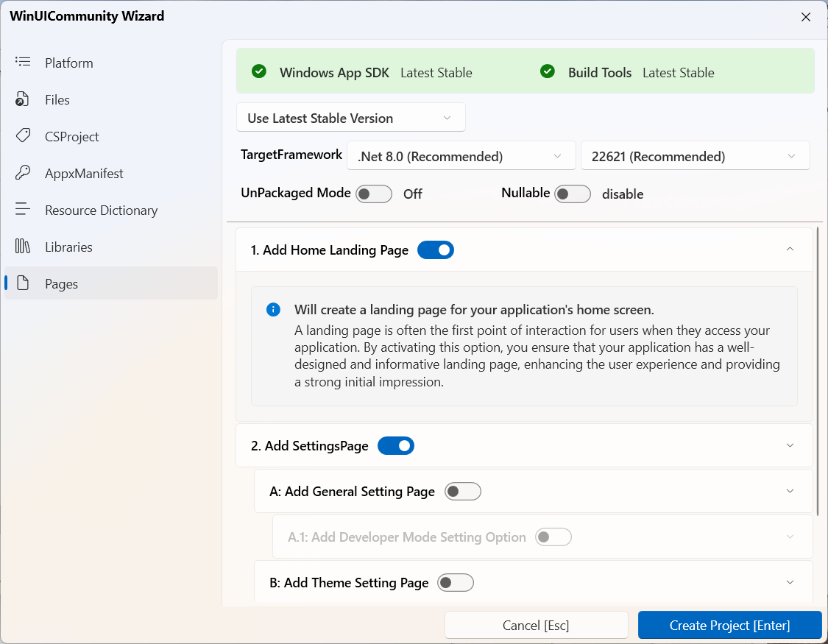Click the Create Project [Enter] button
This screenshot has width=828, height=644.
(x=730, y=626)
